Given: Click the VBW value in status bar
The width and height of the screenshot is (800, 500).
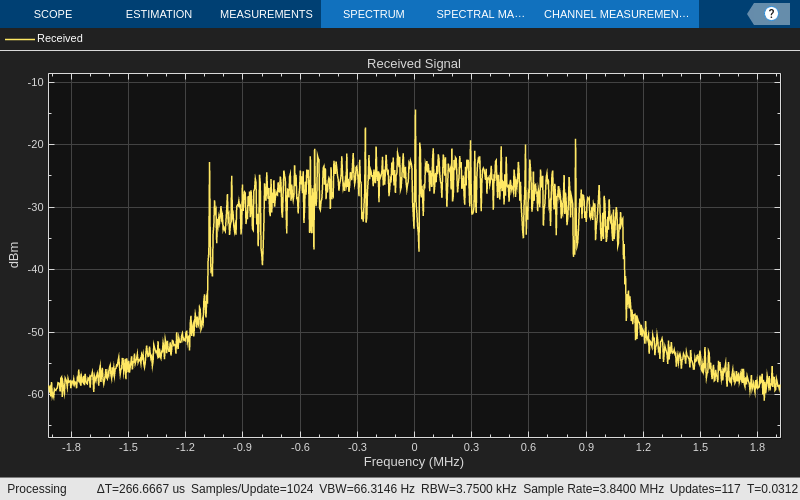Looking at the screenshot, I should point(366,489).
